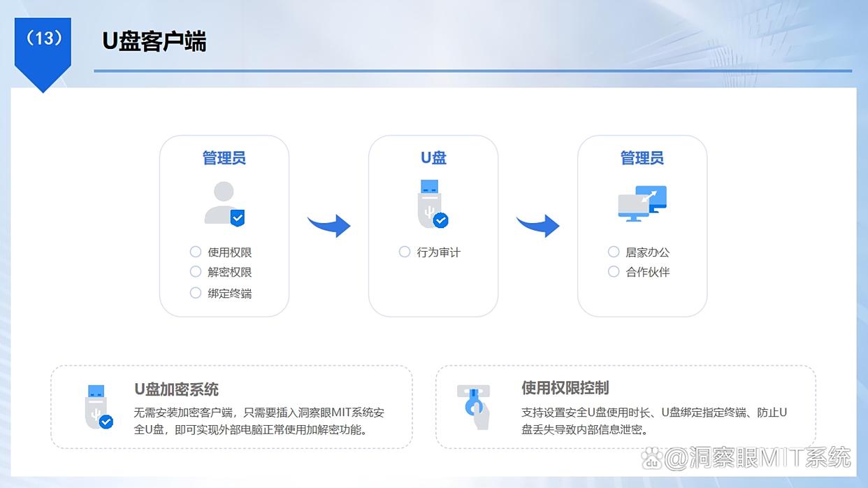
Task: Click the 绑定终端 label text
Action: pos(229,293)
